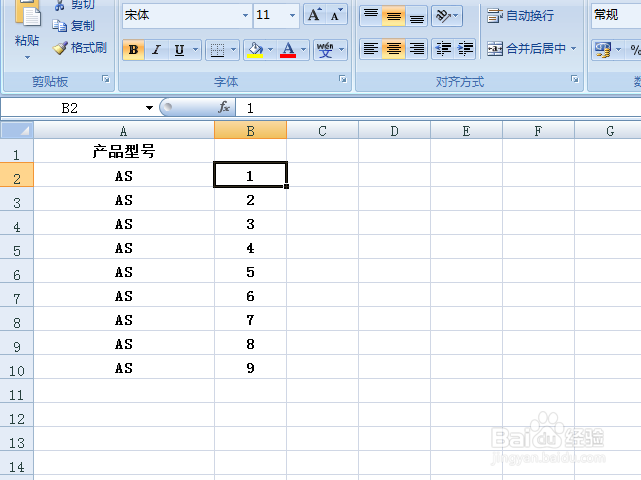Increase font size with the large A

[314, 15]
